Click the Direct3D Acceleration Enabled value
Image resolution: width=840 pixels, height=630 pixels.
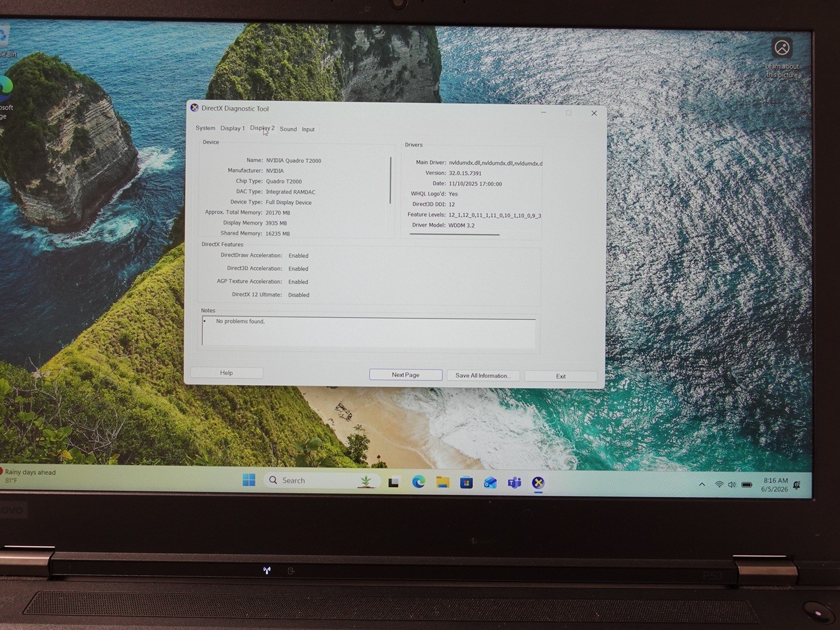click(x=299, y=269)
